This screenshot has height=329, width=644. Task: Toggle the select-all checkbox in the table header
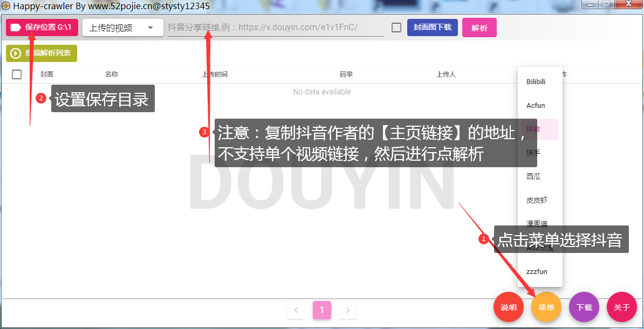[17, 74]
